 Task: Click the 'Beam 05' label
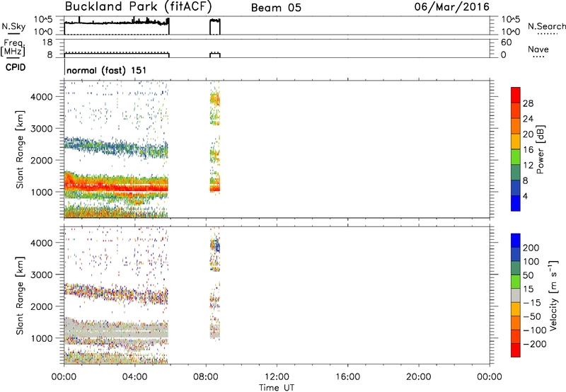point(276,8)
